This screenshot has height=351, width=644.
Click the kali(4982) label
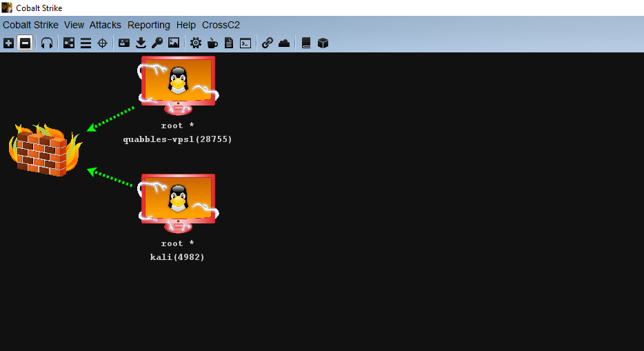177,257
